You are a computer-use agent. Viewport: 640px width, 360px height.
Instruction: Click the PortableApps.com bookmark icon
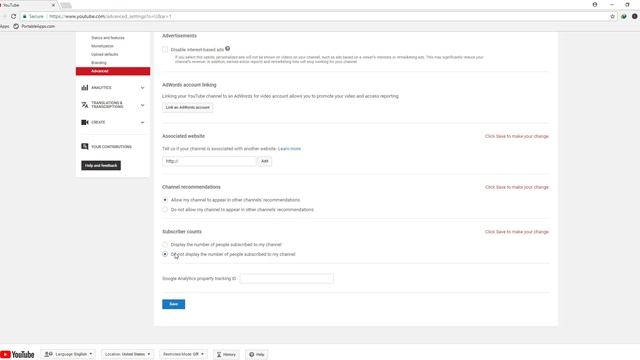click(16, 26)
